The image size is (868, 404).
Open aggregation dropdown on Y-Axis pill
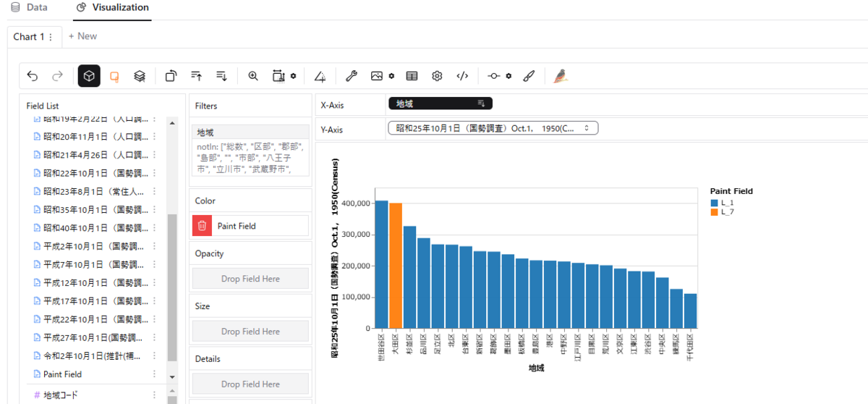click(x=587, y=128)
